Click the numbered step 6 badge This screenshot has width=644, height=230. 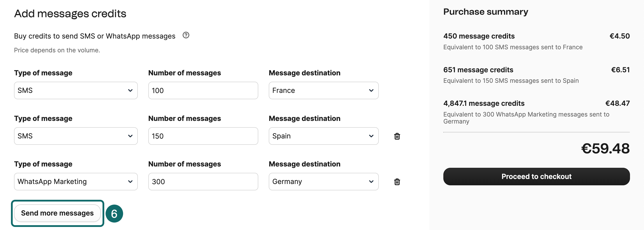pyautogui.click(x=114, y=214)
